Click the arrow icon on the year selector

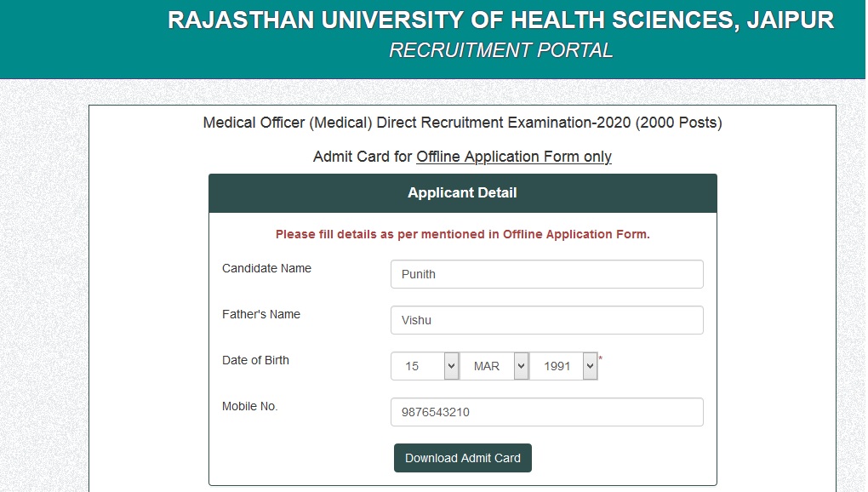590,366
